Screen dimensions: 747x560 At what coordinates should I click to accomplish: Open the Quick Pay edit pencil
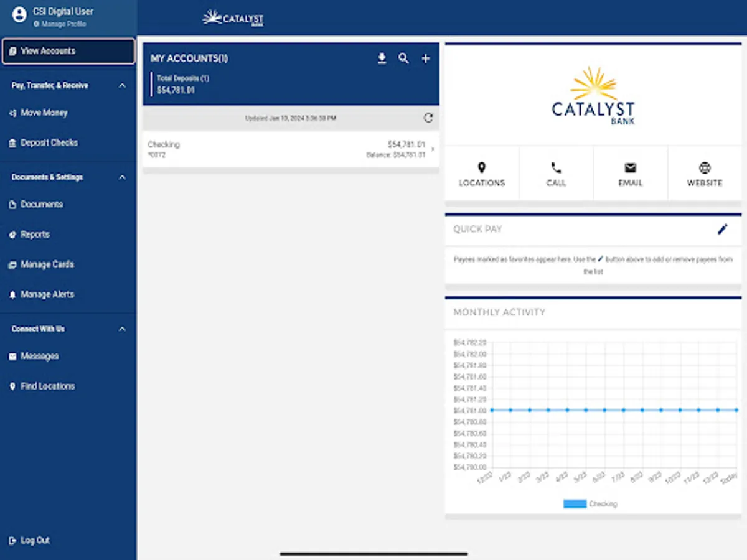pos(722,229)
